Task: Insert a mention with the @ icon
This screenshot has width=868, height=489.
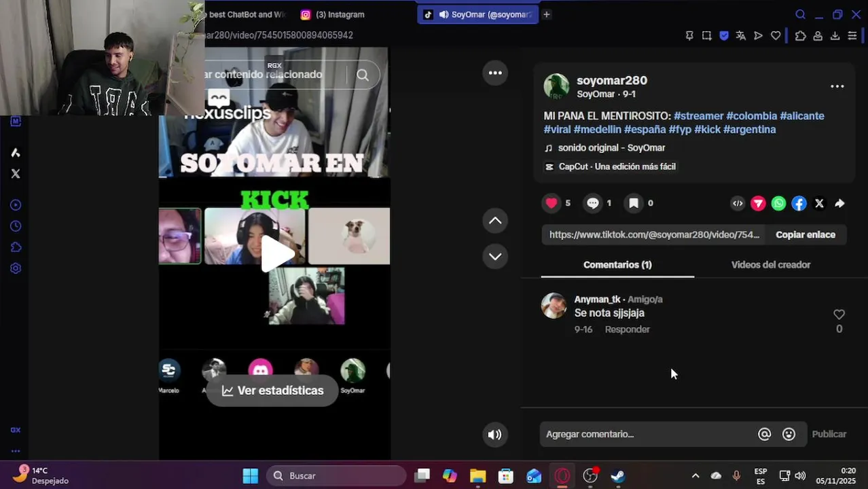Action: 765,434
